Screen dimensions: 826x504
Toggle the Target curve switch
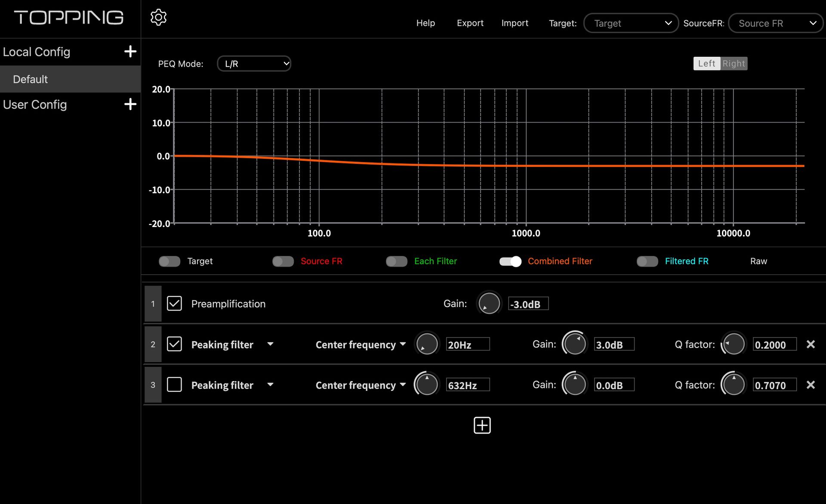(170, 261)
